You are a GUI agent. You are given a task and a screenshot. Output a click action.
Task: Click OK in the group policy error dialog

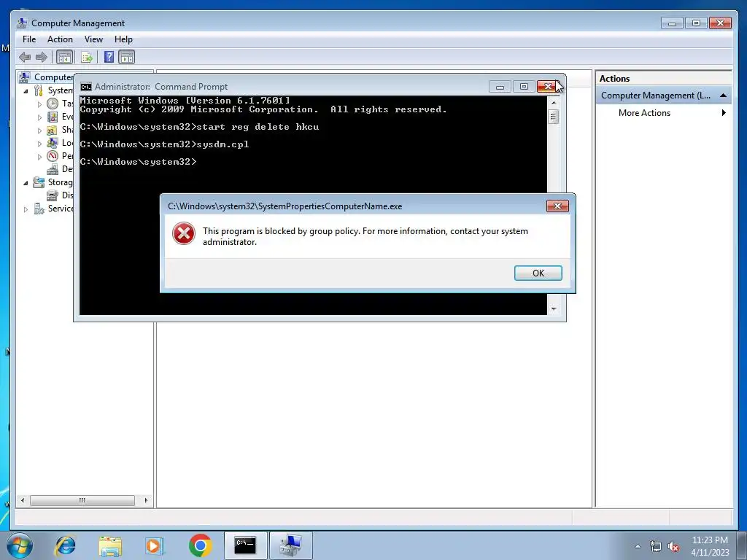538,273
